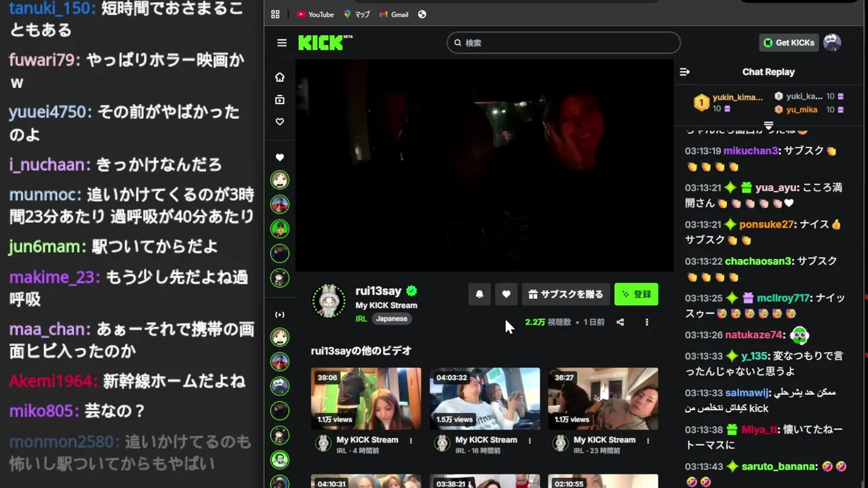Open the Browse icon below Home
The width and height of the screenshot is (868, 488).
click(279, 100)
